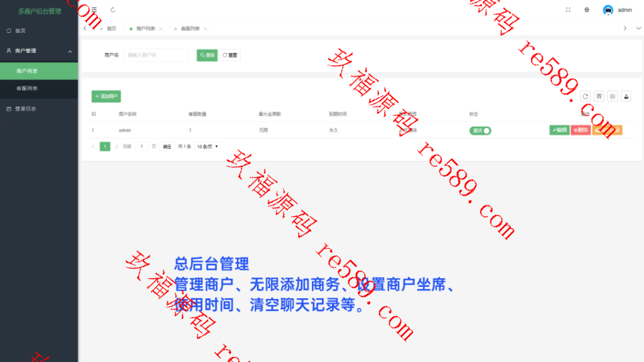Select page 1 in pagination

click(105, 147)
